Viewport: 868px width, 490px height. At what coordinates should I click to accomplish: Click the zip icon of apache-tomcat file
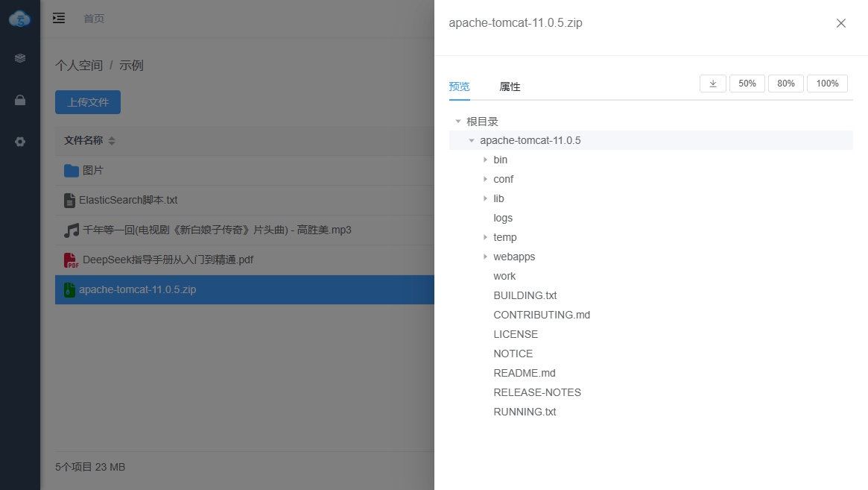(69, 290)
